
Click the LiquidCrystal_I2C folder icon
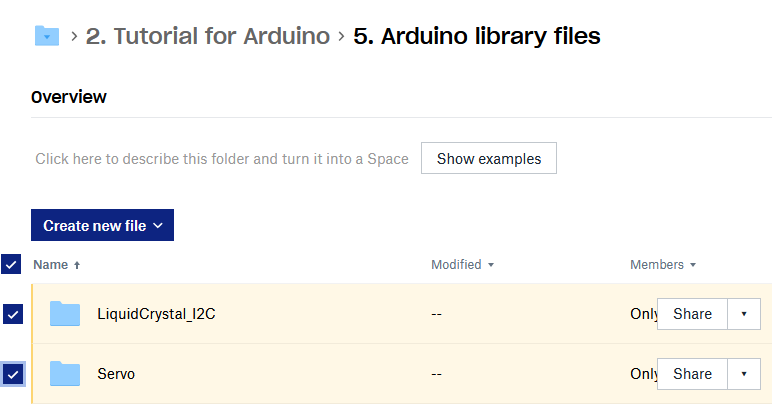pos(64,314)
